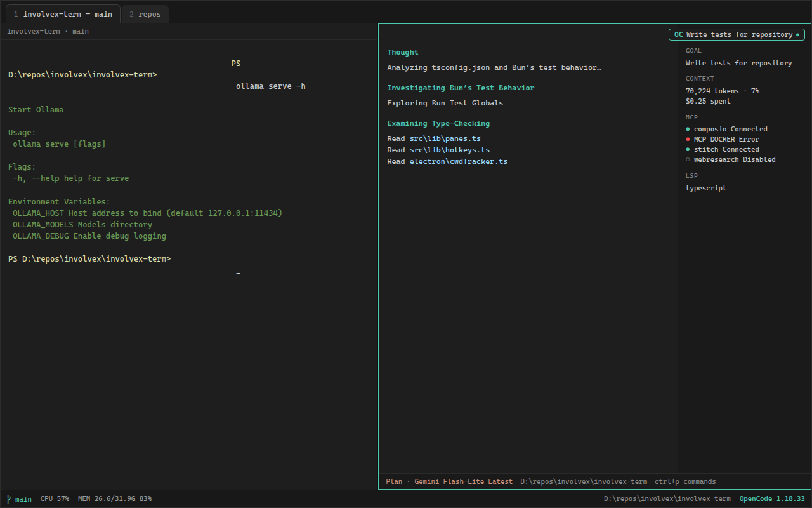This screenshot has width=812, height=508.
Task: Click the "main" branch name in the status bar
Action: (x=23, y=499)
